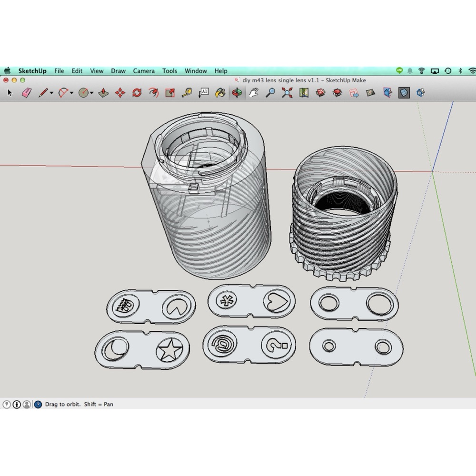Select the arrow Select tool

click(x=10, y=93)
